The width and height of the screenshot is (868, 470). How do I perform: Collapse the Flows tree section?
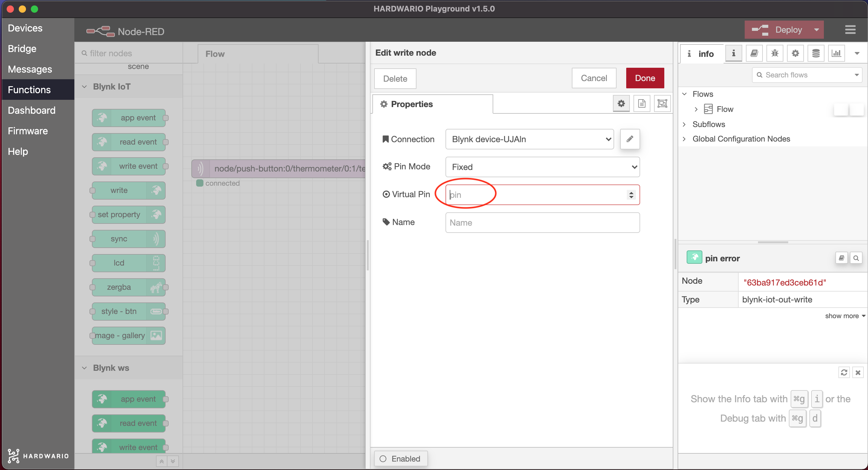(x=684, y=94)
